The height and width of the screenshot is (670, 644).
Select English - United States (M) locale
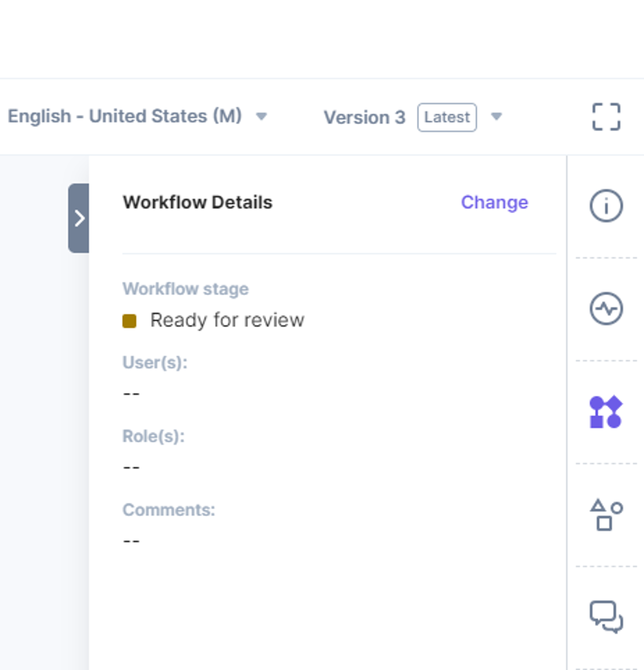[125, 116]
